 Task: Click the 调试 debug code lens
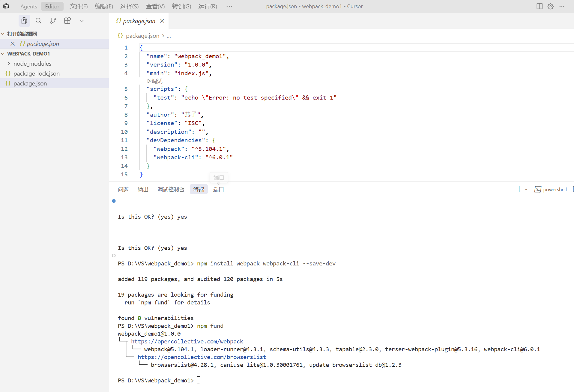coord(155,81)
